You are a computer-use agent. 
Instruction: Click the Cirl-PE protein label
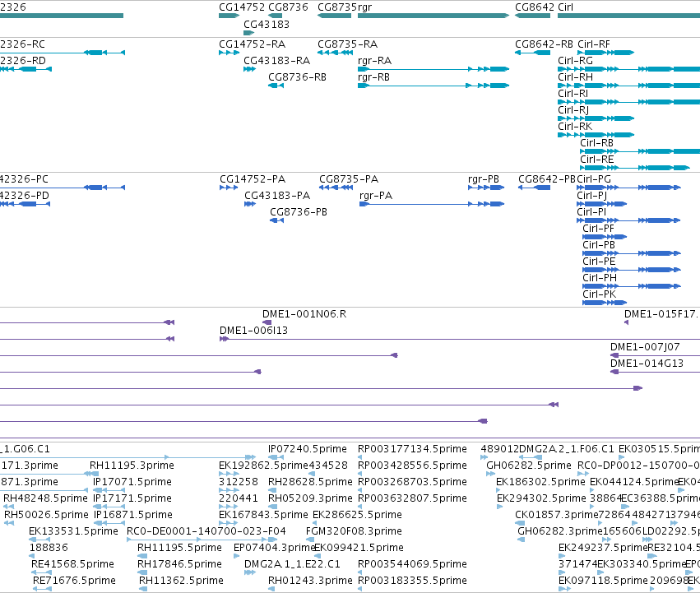(599, 262)
